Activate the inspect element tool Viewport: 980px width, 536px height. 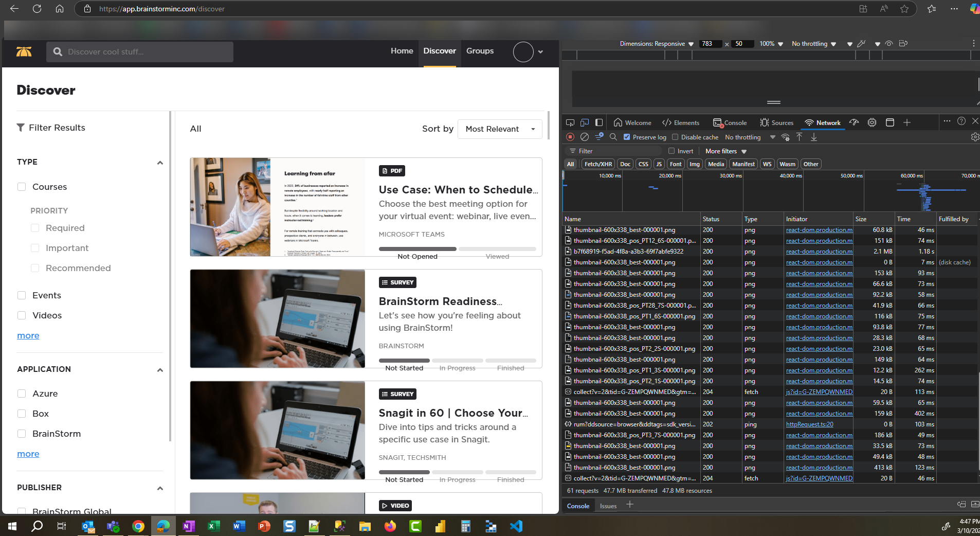570,122
